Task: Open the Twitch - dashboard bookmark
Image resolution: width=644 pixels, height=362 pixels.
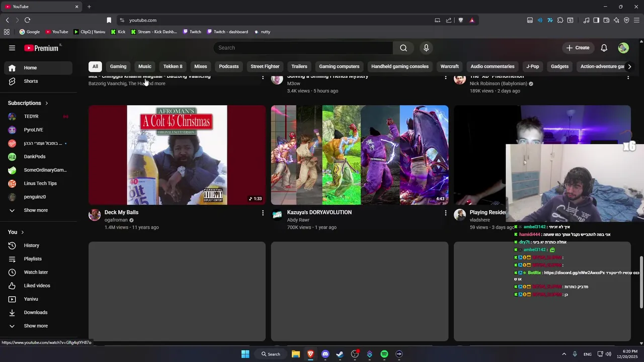Action: 227,32
